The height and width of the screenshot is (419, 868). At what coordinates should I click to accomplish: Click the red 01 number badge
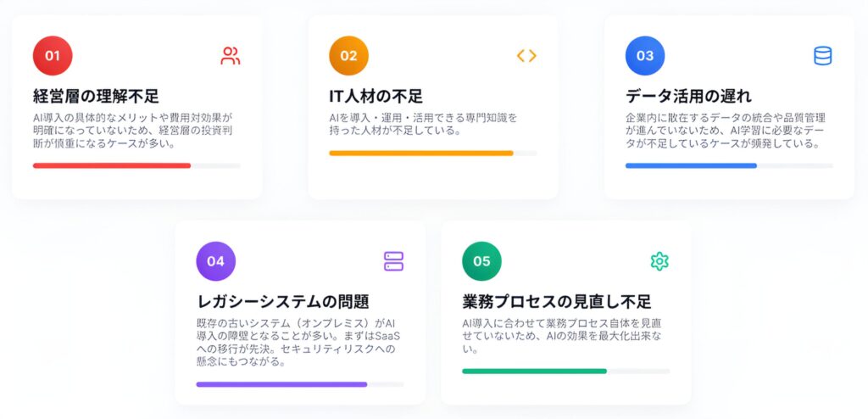[x=53, y=56]
